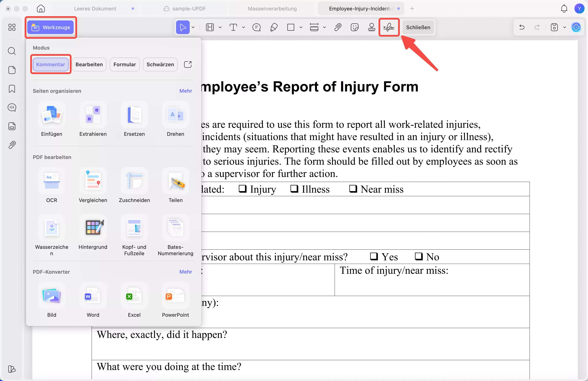Check the Injury checkbox
The image size is (588, 381).
coord(242,189)
